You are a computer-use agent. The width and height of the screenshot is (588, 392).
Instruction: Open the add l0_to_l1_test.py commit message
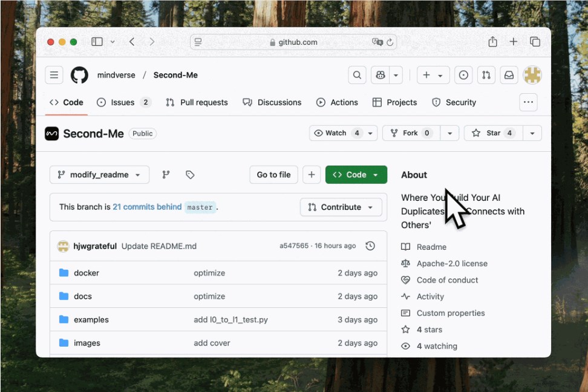click(230, 319)
